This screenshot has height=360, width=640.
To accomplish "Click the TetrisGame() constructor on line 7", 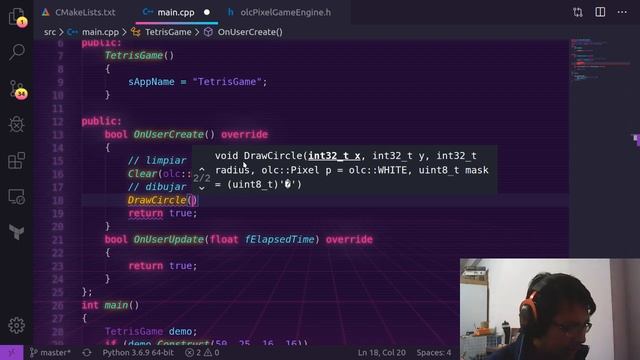I will coord(139,55).
